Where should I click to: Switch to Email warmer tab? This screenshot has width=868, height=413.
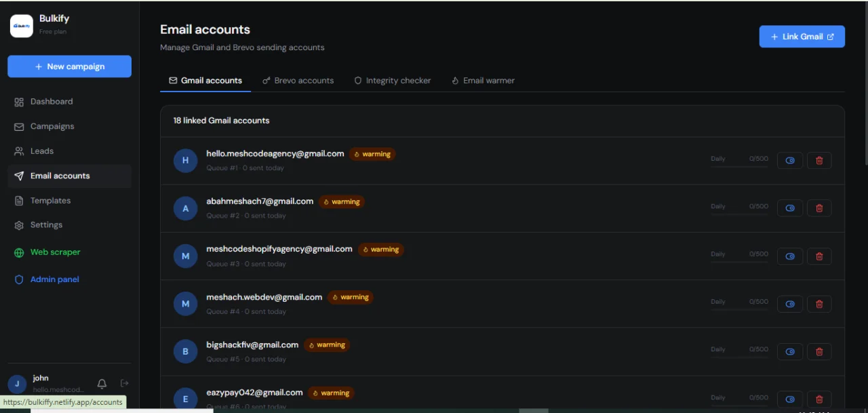(484, 80)
